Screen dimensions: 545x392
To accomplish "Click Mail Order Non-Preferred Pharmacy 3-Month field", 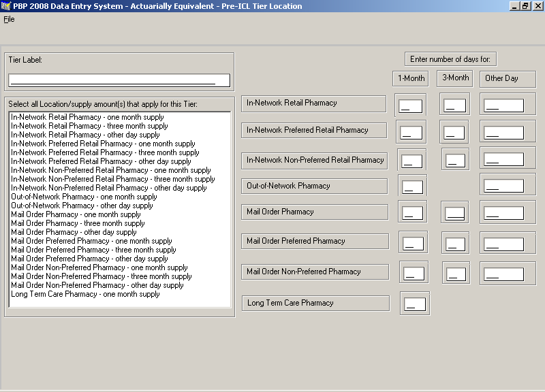I will (456, 274).
